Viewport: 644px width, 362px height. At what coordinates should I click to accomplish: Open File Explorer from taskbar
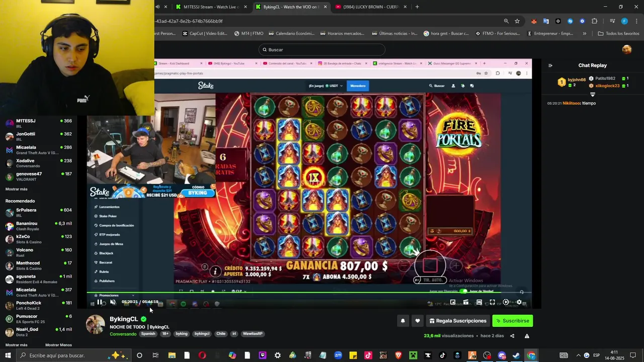172,355
